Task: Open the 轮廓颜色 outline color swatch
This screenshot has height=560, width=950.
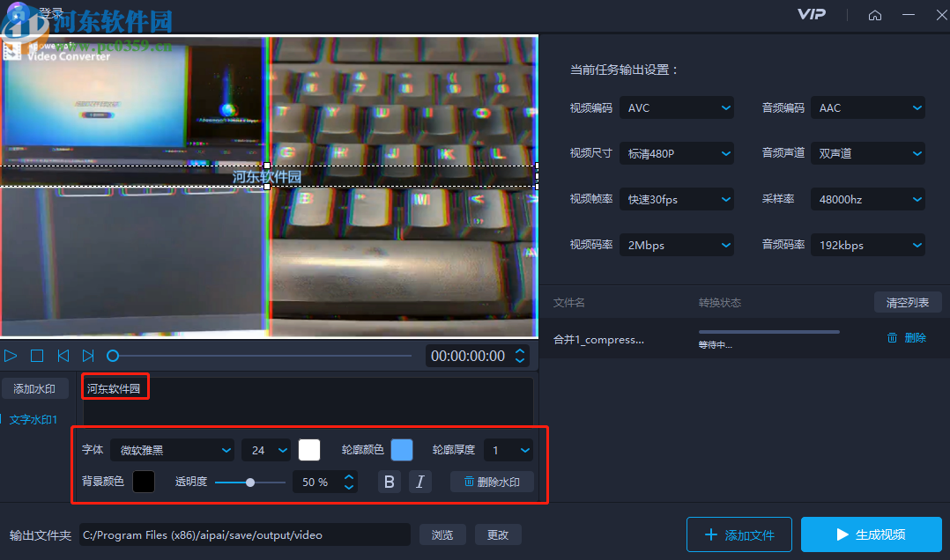Action: tap(402, 450)
